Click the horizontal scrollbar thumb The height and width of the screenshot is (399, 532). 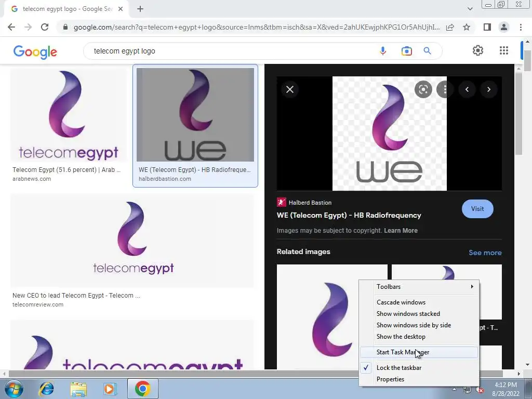tap(256, 374)
